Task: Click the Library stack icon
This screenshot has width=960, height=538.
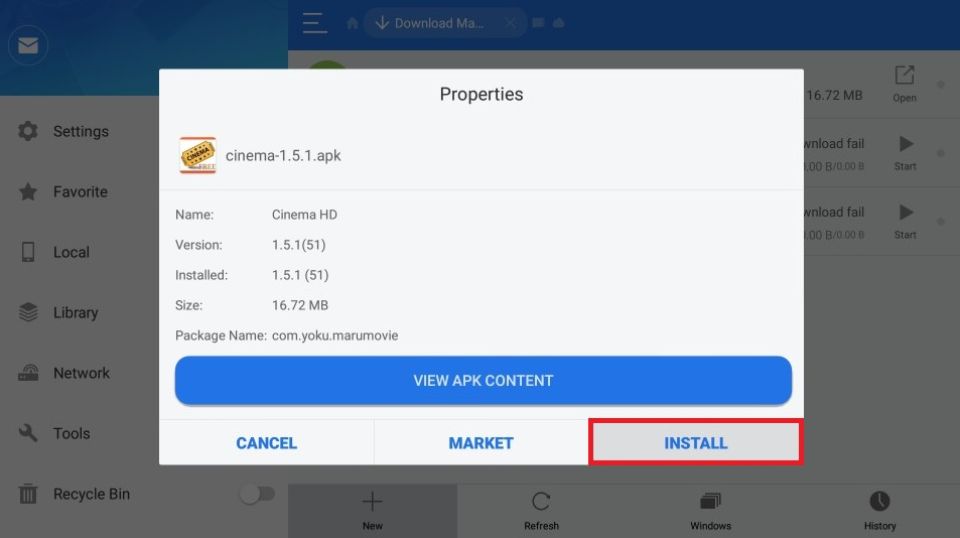Action: [x=28, y=312]
